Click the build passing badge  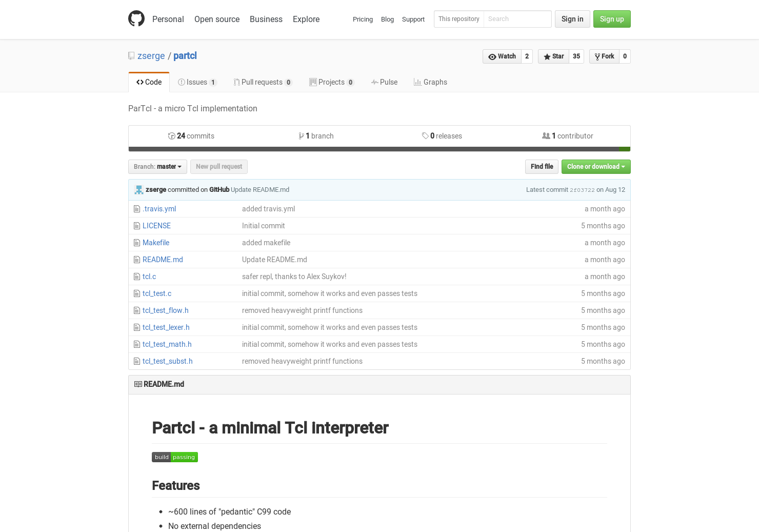pyautogui.click(x=175, y=457)
